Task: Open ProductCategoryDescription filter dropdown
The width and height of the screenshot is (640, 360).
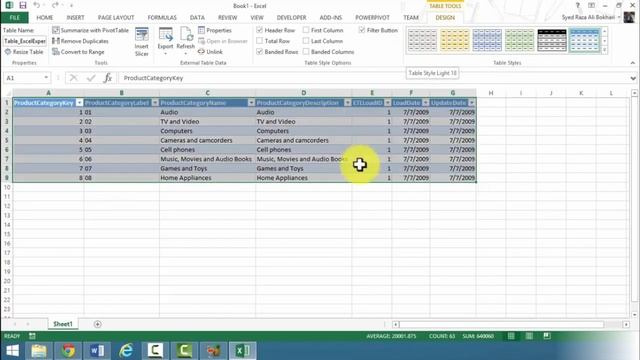Action: pos(347,103)
